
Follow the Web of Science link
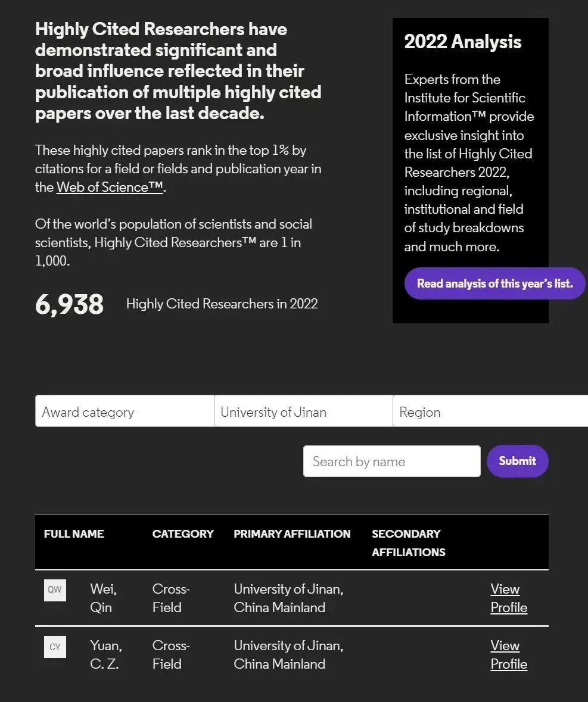(110, 187)
